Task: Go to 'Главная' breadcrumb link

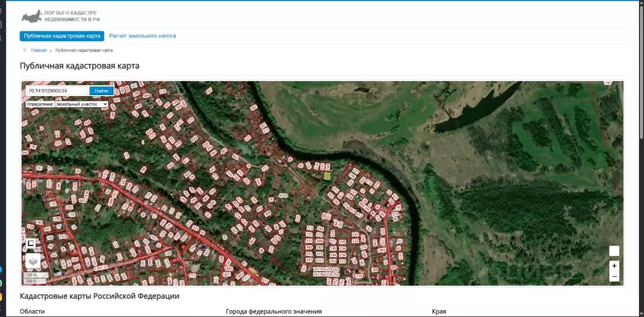Action: click(39, 50)
